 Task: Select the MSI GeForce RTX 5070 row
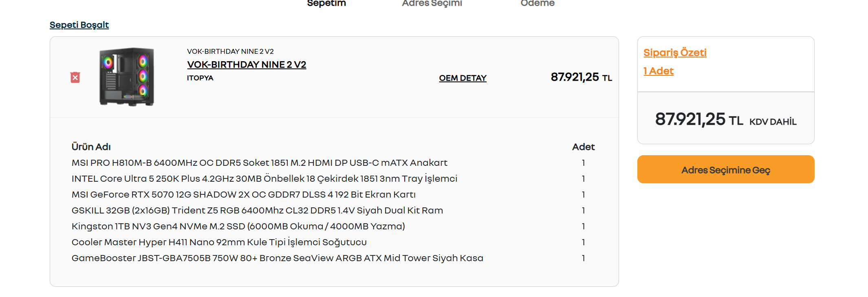click(333, 194)
